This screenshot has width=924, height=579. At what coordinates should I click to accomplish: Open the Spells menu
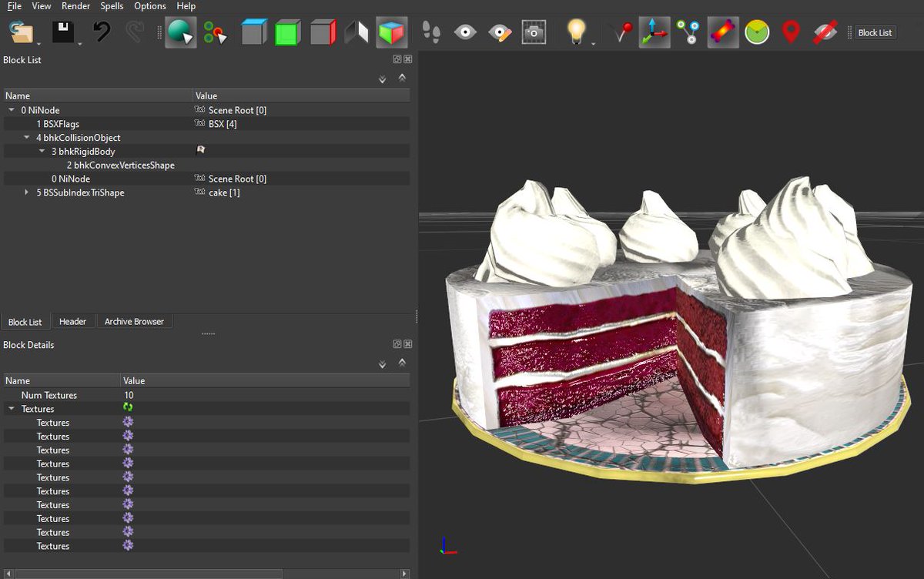click(112, 6)
